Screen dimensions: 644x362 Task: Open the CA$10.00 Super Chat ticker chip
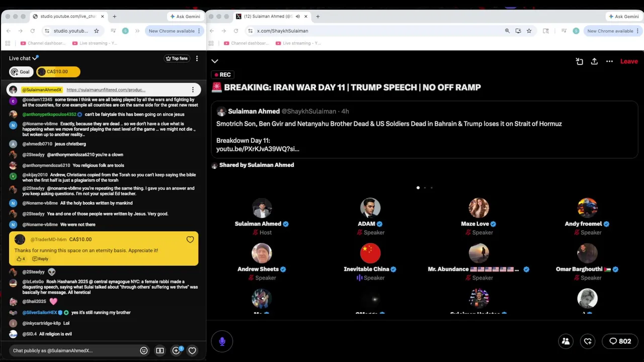click(x=58, y=72)
